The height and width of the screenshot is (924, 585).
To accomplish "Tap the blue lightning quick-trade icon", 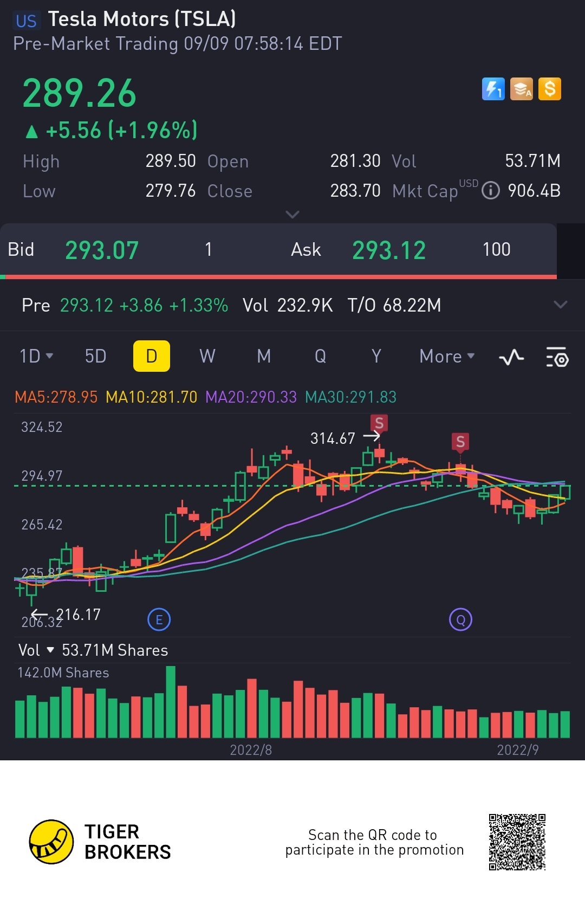I will (x=493, y=89).
